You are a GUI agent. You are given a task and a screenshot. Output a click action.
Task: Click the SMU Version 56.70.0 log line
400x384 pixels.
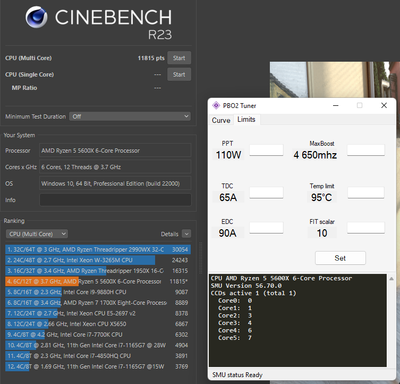[246, 286]
